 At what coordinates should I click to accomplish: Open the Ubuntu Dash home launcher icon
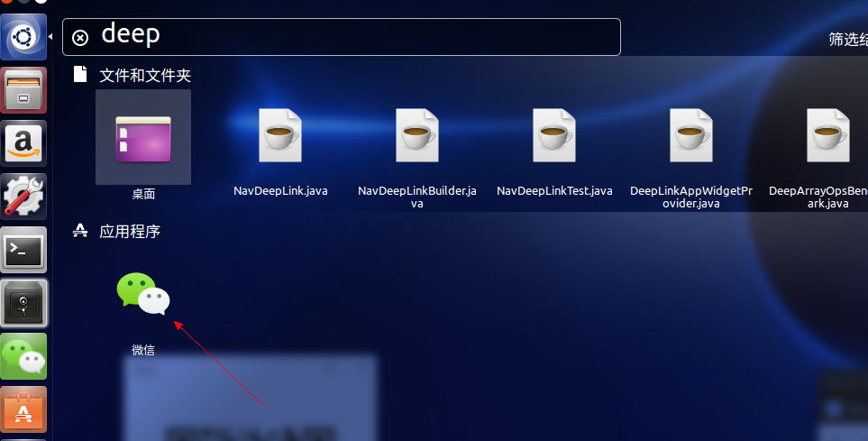[x=23, y=37]
